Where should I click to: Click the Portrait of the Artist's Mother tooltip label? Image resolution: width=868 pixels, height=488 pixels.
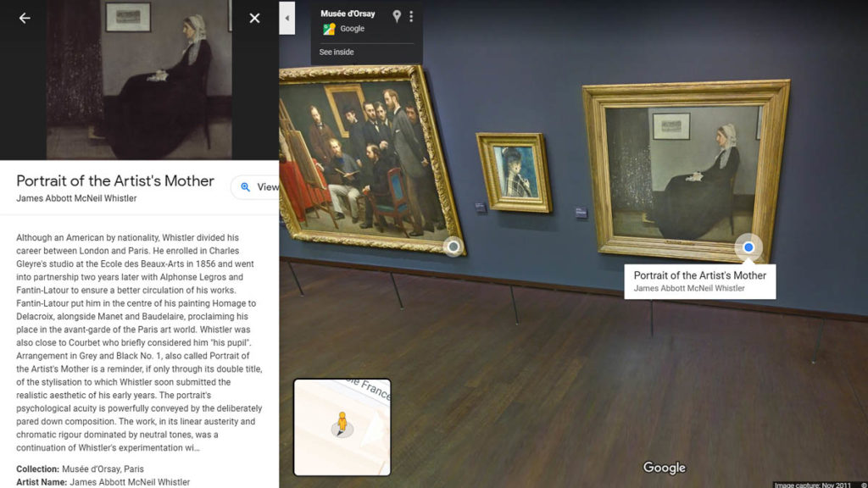[699, 281]
